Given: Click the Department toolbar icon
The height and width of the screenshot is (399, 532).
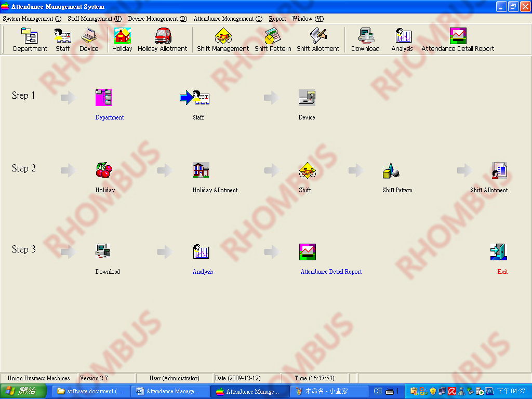Looking at the screenshot, I should pyautogui.click(x=30, y=40).
